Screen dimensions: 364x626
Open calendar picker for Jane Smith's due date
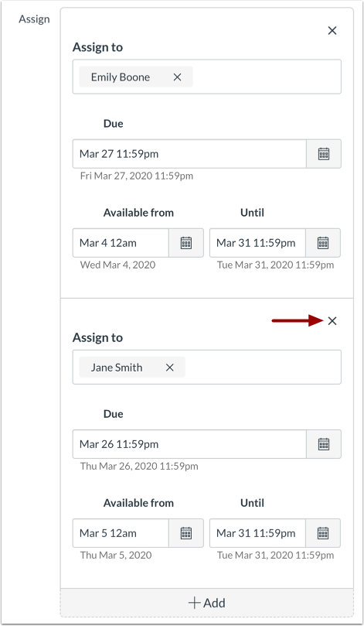pos(323,444)
